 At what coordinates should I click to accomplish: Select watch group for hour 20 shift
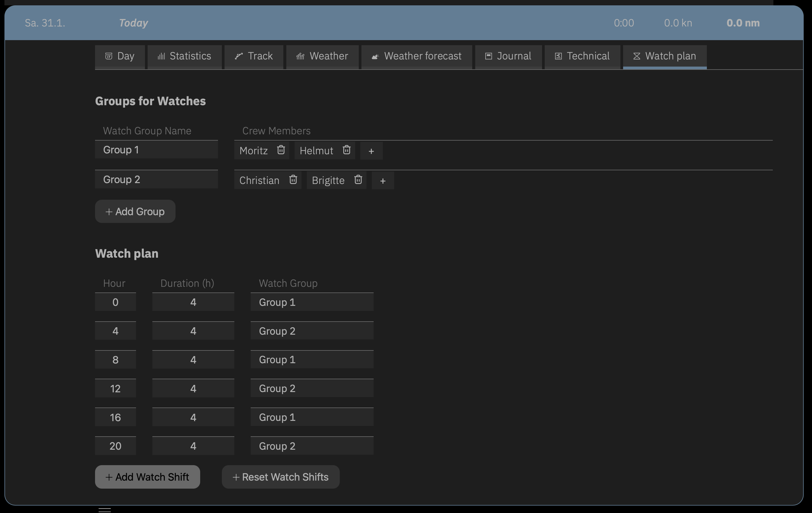click(x=312, y=446)
